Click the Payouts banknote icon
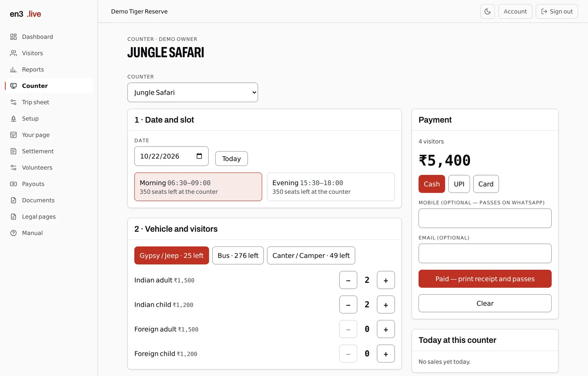The height and width of the screenshot is (376, 588). coord(14,184)
